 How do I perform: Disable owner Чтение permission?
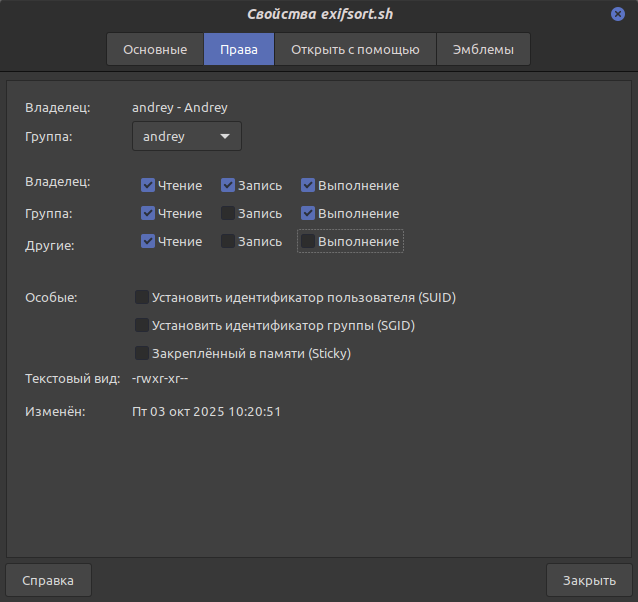pyautogui.click(x=148, y=185)
